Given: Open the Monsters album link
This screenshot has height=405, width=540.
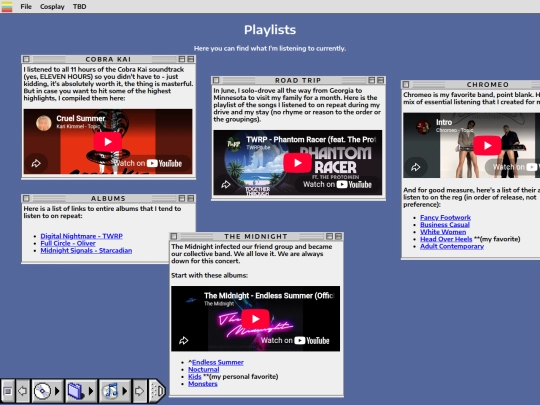Looking at the screenshot, I should click(202, 384).
